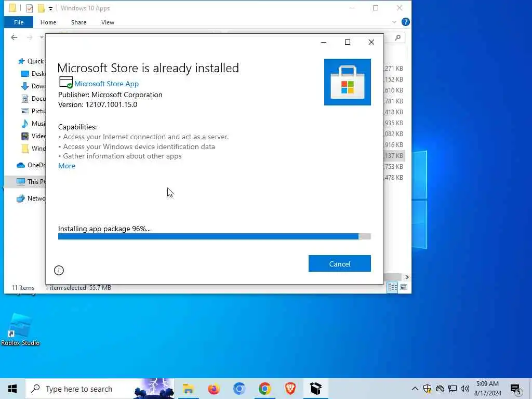
Task: Open Roblox Studio desktop shortcut
Action: (20, 330)
